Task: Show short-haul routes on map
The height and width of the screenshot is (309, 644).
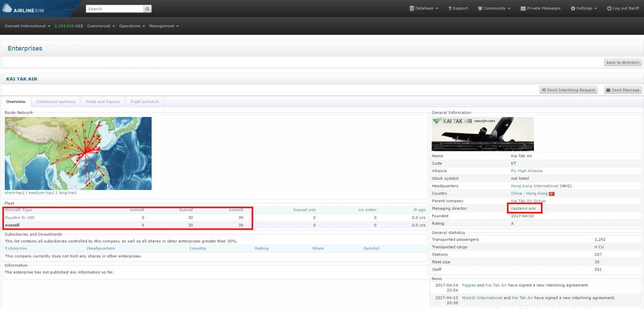Action: click(x=15, y=193)
